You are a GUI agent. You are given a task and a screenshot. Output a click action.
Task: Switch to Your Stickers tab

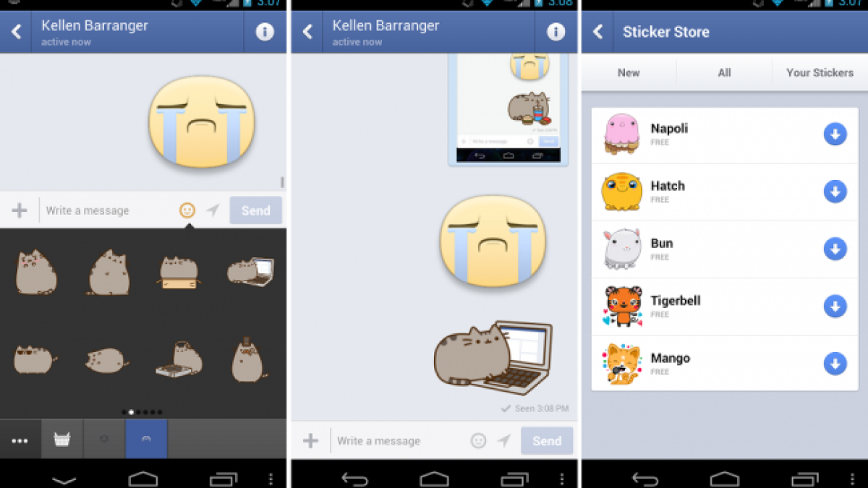click(x=820, y=72)
